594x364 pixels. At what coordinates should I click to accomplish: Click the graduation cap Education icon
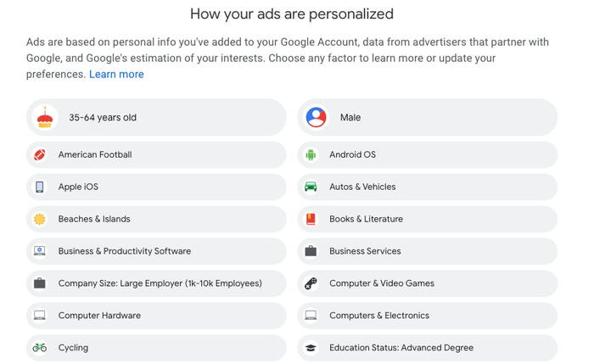(x=311, y=348)
